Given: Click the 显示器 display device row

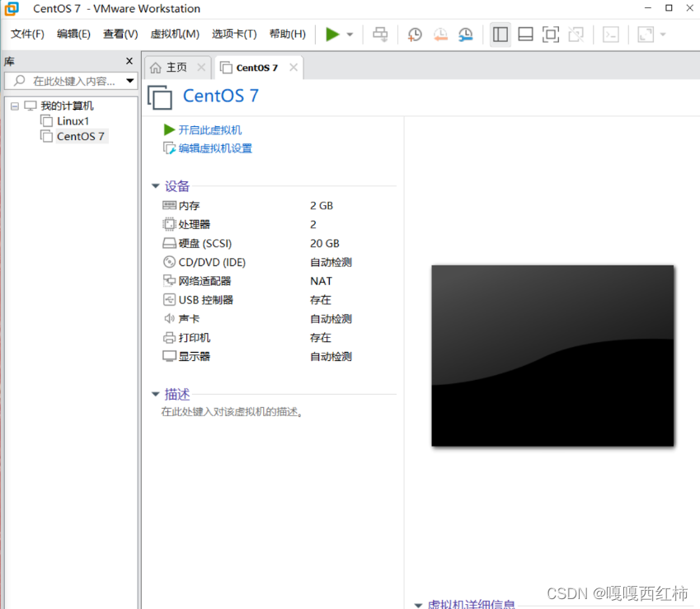Looking at the screenshot, I should [257, 357].
